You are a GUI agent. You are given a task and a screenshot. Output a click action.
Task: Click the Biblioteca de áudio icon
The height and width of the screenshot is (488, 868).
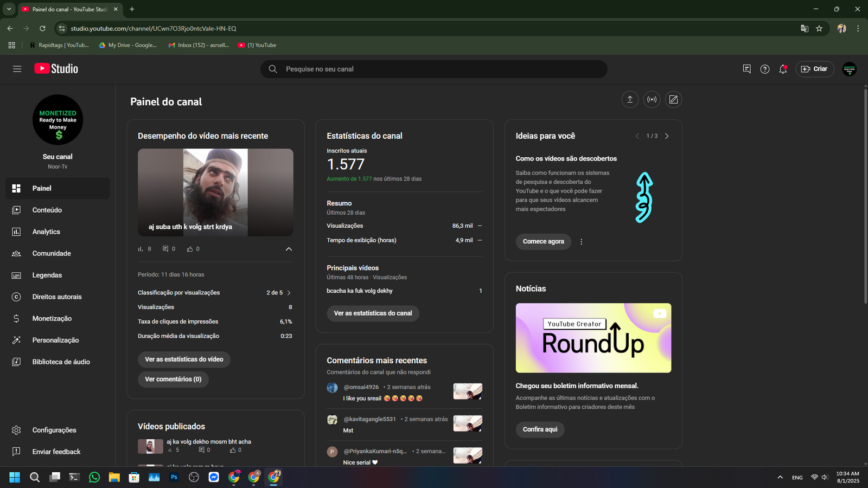16,362
